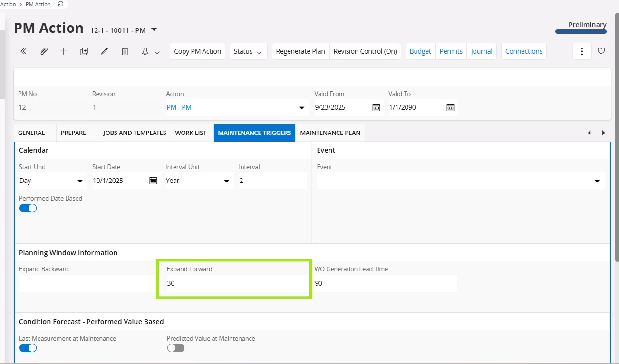This screenshot has width=619, height=364.
Task: Toggle Performed Date Based switch
Action: pos(28,208)
